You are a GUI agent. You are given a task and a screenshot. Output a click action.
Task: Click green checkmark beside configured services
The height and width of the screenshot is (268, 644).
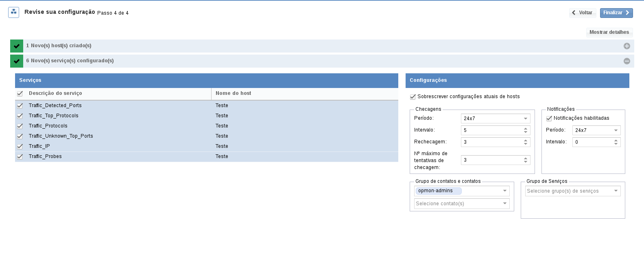click(x=17, y=61)
